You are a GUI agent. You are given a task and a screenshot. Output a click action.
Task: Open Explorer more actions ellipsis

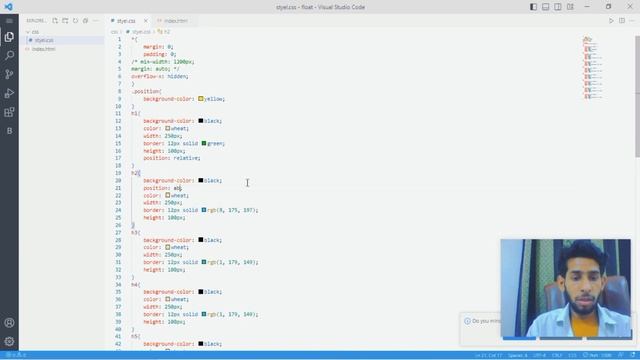(96, 20)
